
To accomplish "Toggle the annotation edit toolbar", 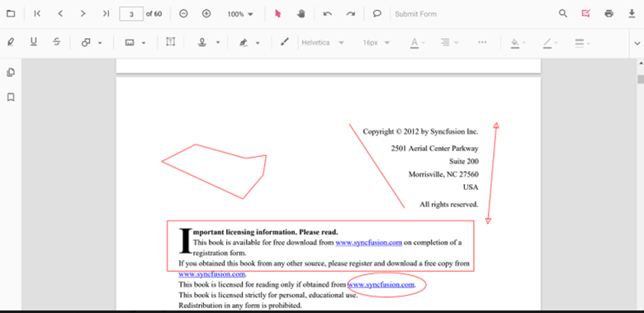I will pos(585,13).
